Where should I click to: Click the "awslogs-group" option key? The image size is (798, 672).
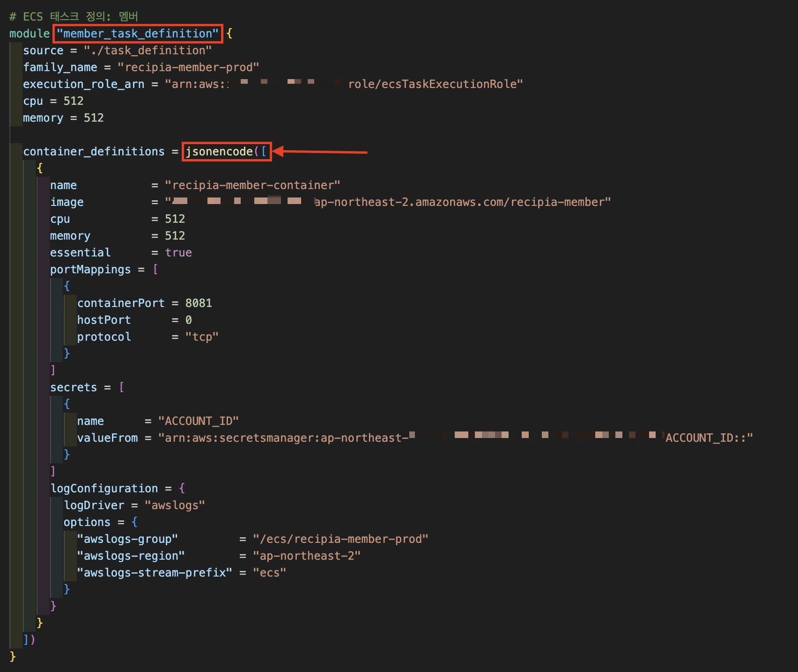pyautogui.click(x=127, y=539)
